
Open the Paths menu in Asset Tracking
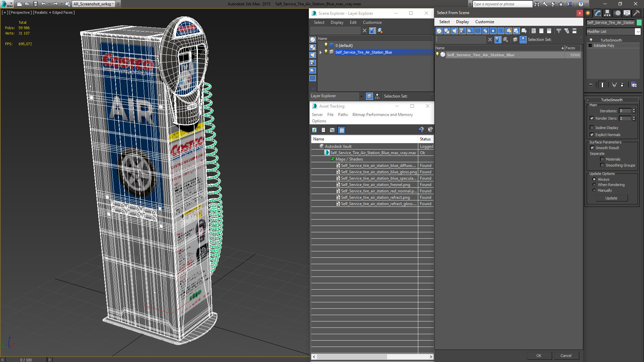point(343,115)
